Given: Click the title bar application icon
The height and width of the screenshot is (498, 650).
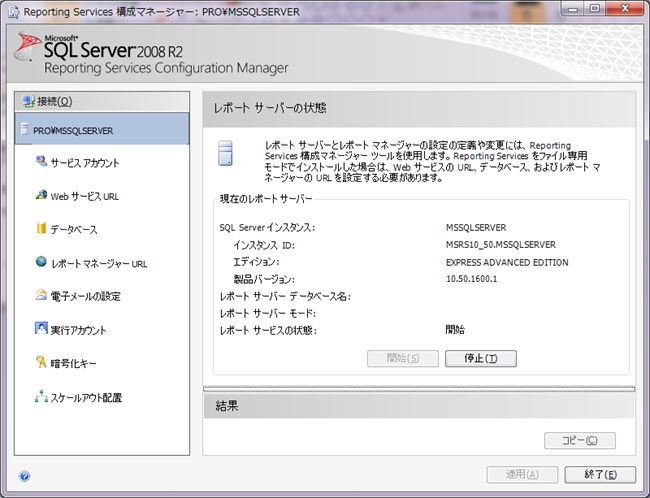Looking at the screenshot, I should click(14, 12).
